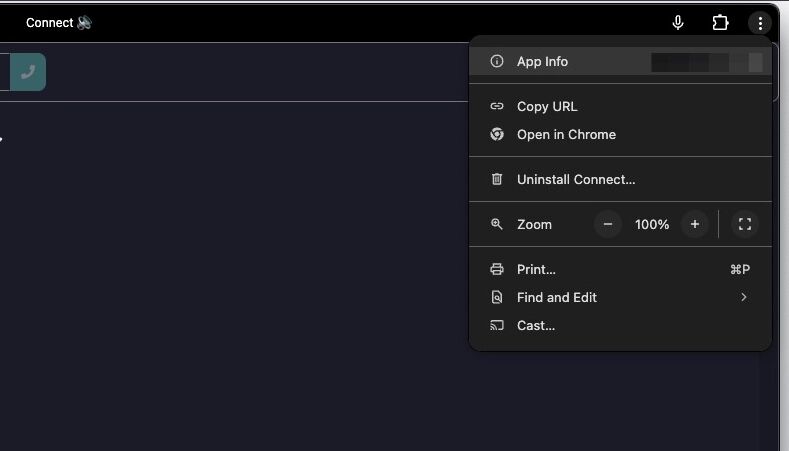This screenshot has height=451, width=789.
Task: Click the microphone icon in title bar
Action: click(678, 23)
